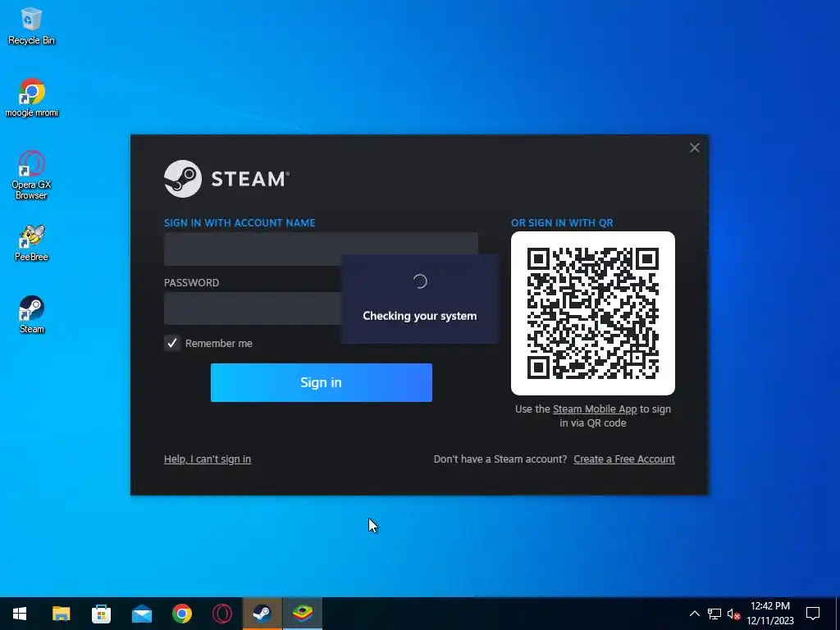Viewport: 840px width, 630px height.
Task: Uncheck the Remember me checkbox
Action: click(172, 344)
